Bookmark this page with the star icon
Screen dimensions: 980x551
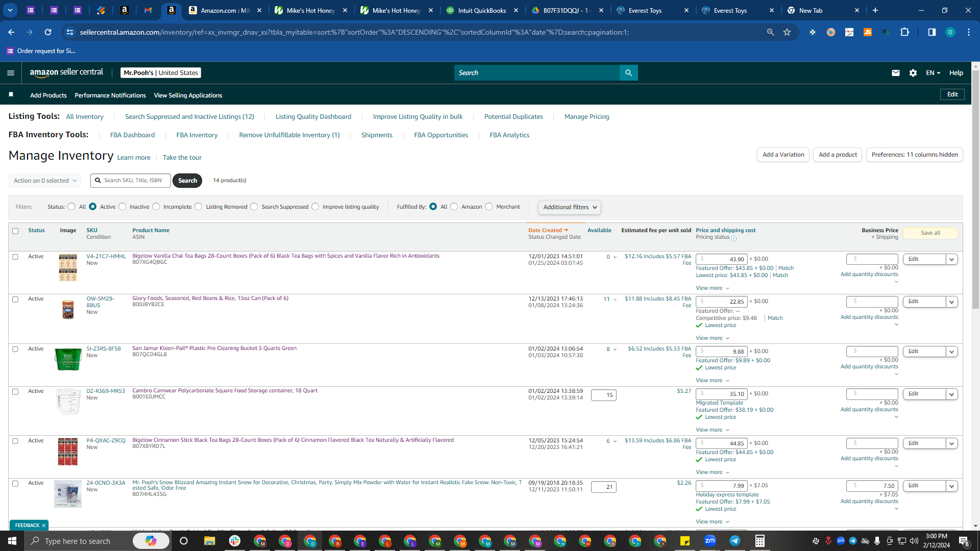(787, 32)
